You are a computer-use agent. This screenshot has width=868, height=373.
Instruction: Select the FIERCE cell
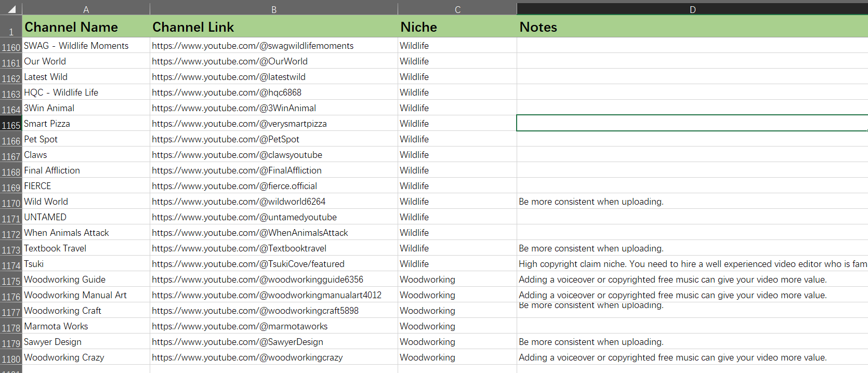point(86,185)
